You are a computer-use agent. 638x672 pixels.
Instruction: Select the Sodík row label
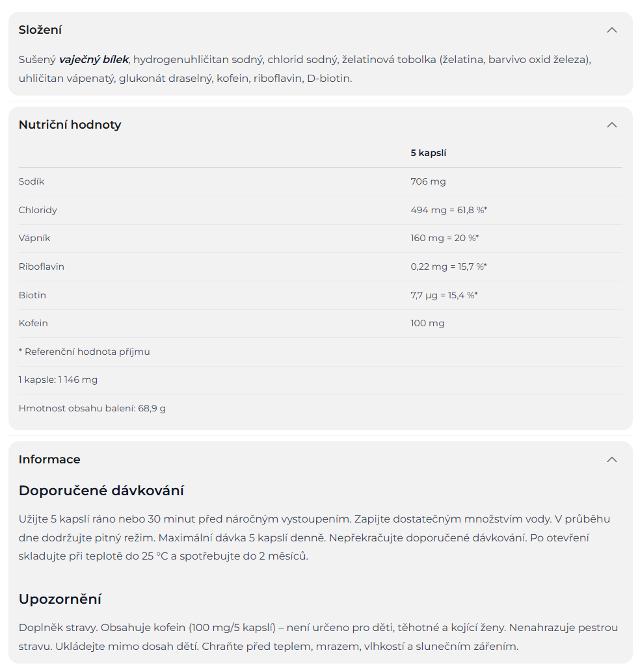click(x=31, y=181)
